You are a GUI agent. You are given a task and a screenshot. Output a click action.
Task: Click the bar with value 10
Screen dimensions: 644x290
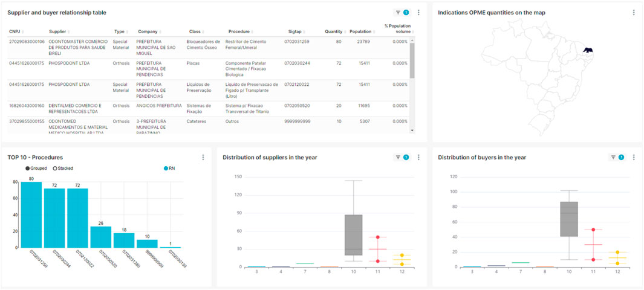tap(147, 243)
